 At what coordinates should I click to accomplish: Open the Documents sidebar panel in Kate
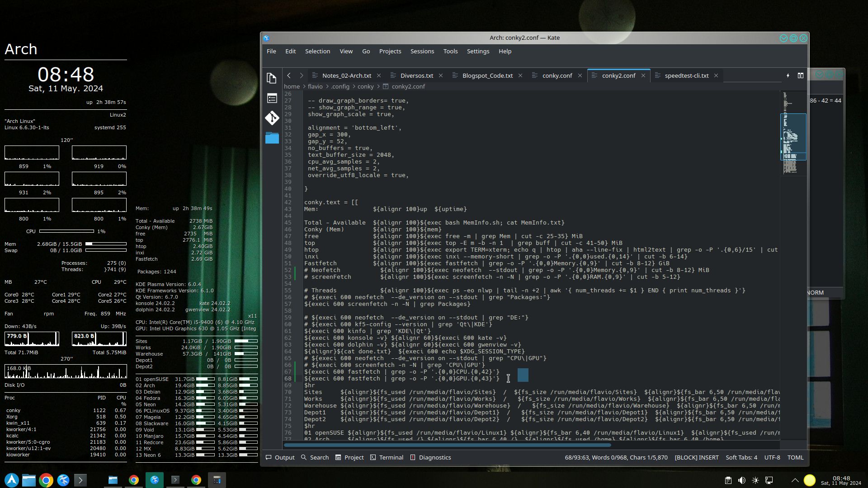point(272,78)
